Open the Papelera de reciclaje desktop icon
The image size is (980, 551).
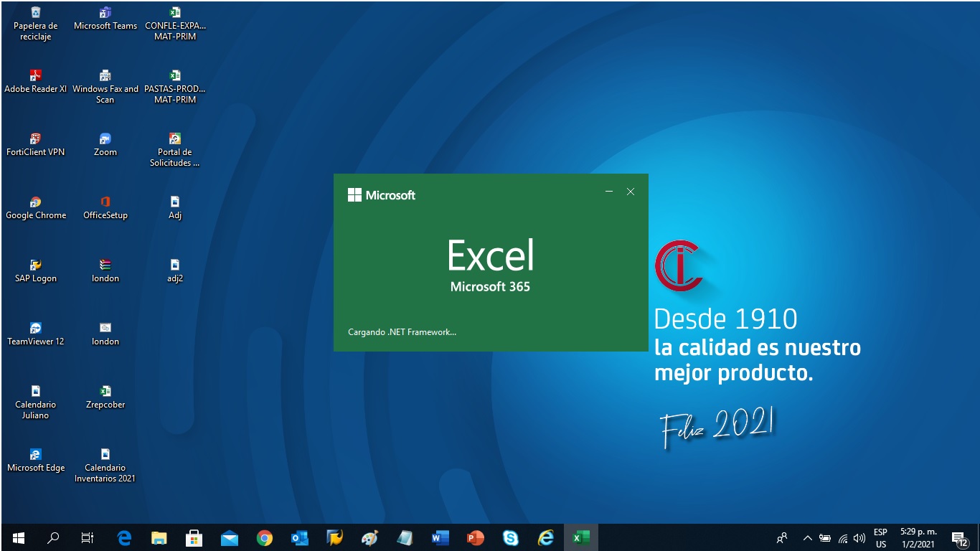coord(35,24)
